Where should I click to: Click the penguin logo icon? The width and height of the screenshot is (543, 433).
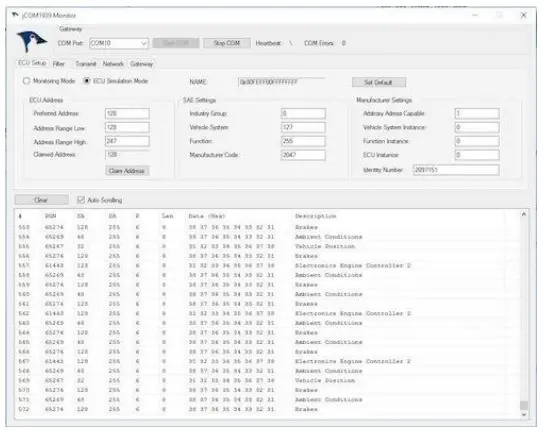click(32, 41)
